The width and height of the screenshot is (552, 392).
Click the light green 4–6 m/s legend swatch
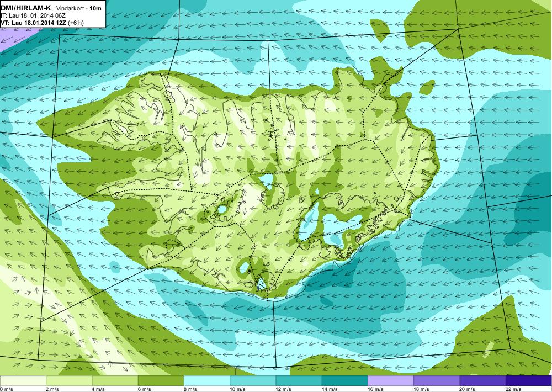[115, 381]
